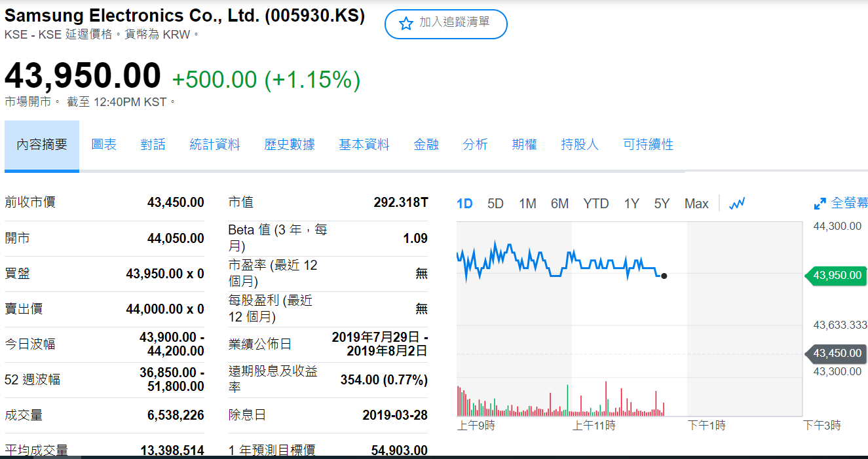Click the large price 43,950.00
Viewport: 868px width, 459px height.
(x=83, y=75)
